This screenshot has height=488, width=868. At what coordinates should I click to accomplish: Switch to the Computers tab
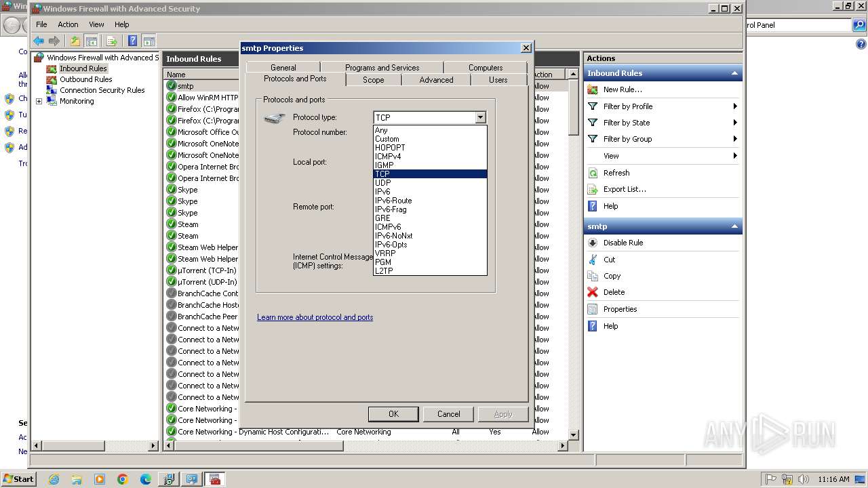[x=486, y=68]
